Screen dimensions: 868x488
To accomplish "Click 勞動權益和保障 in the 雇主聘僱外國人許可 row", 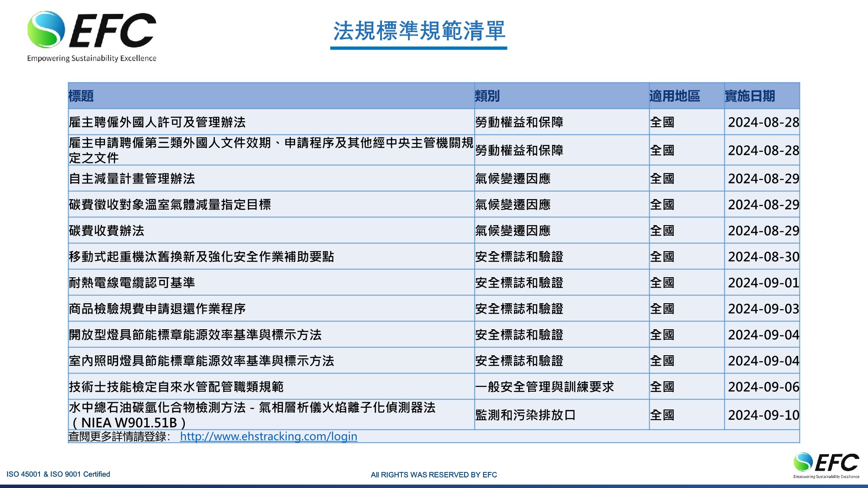I will coord(519,122).
